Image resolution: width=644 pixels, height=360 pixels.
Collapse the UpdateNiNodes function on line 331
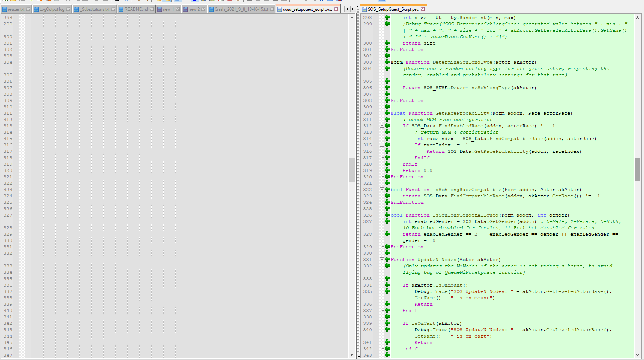pyautogui.click(x=382, y=260)
